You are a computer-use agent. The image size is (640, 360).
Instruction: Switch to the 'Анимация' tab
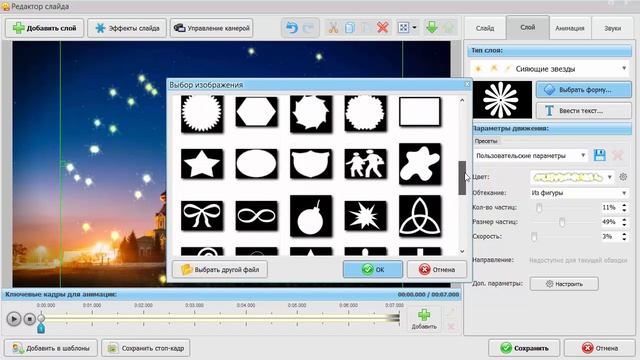tap(570, 28)
